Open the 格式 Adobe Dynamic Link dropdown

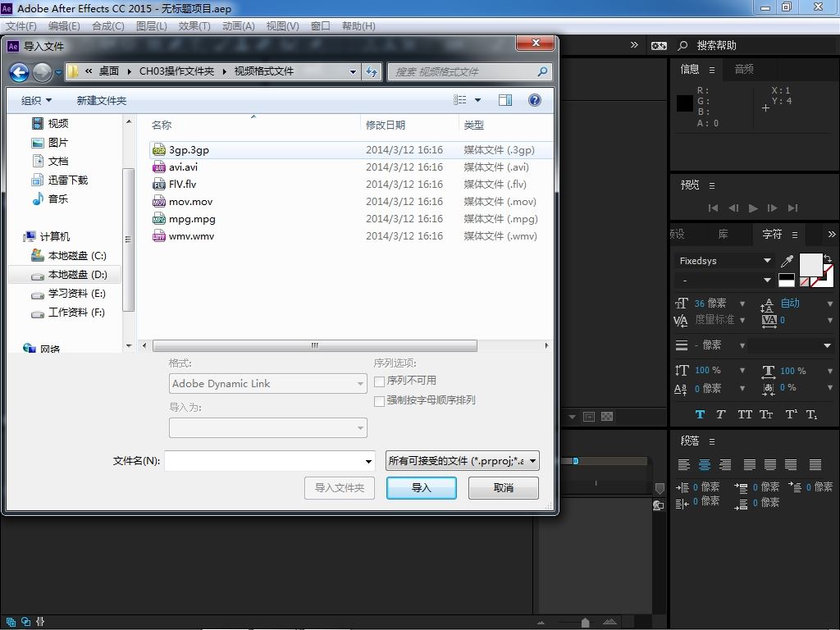[268, 384]
